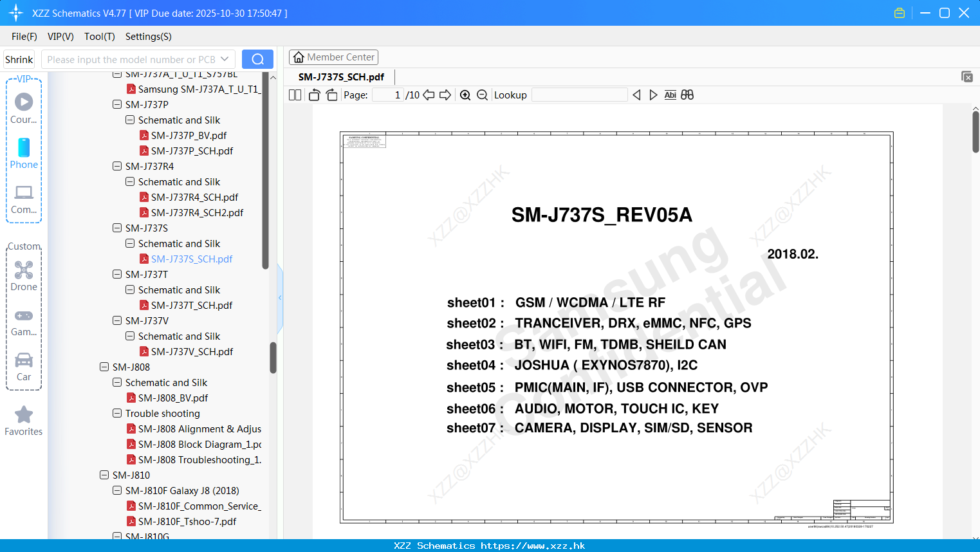The width and height of the screenshot is (980, 552).
Task: Click the blue search button
Action: (x=257, y=59)
